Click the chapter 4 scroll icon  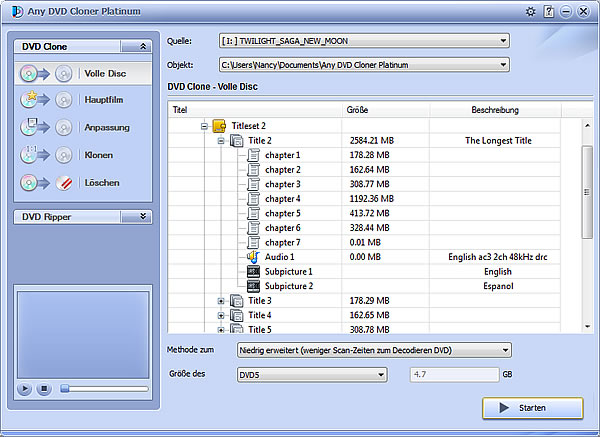tap(253, 199)
